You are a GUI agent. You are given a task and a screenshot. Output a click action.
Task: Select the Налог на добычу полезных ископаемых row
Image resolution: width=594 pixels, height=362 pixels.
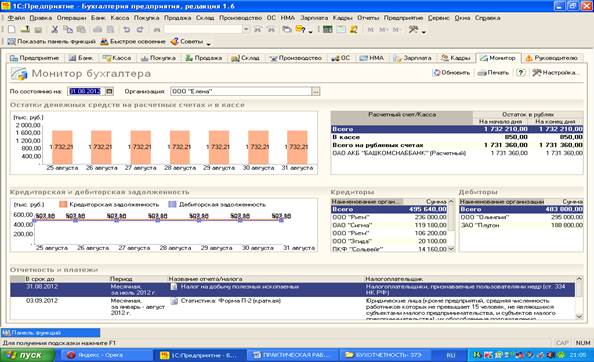pos(292,290)
